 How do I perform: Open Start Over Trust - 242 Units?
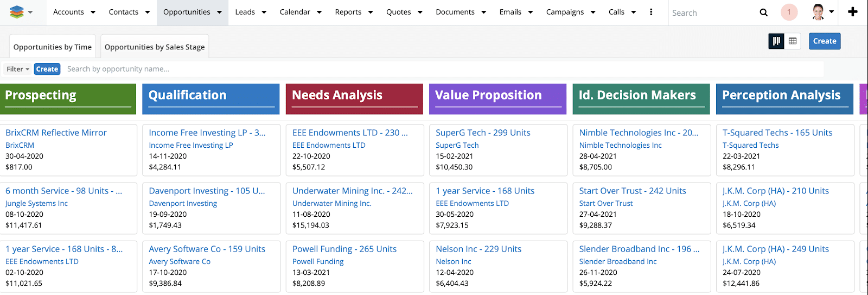click(633, 191)
